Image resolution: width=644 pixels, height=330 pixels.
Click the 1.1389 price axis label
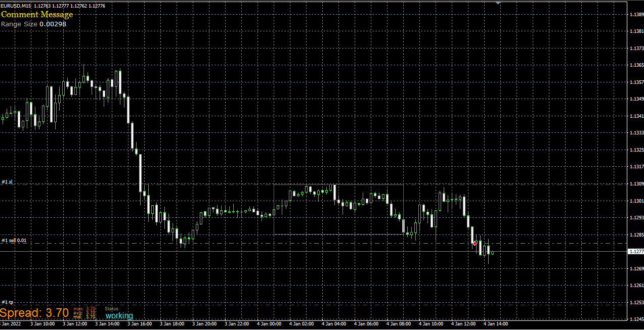click(x=636, y=15)
